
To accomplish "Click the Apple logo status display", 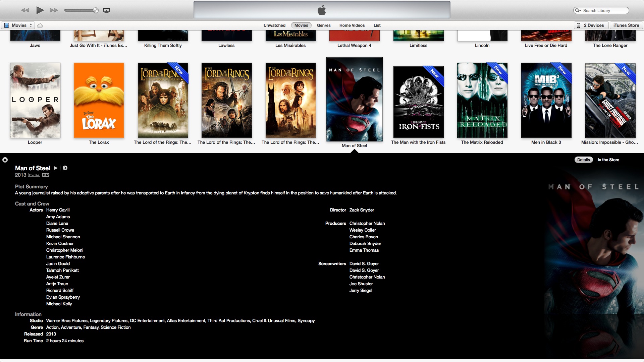I will coord(322,10).
